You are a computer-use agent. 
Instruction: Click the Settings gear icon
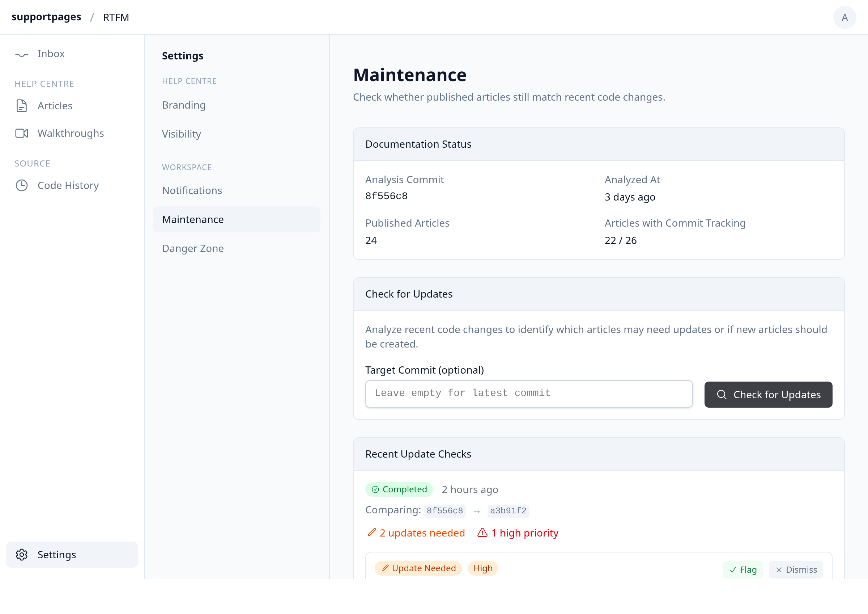(x=22, y=555)
